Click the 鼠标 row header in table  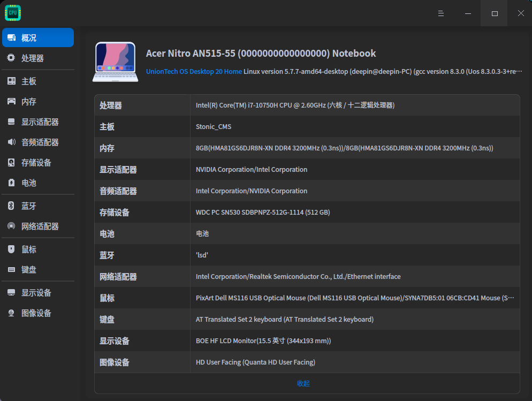[107, 298]
